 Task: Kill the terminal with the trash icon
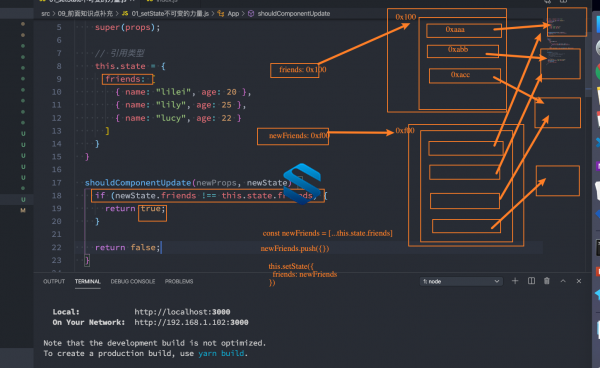click(x=547, y=281)
